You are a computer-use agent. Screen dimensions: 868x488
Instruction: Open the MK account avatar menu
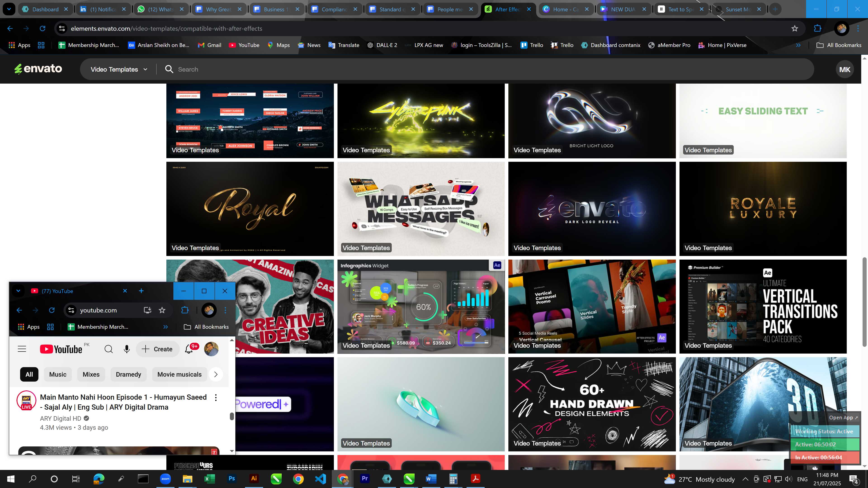pyautogui.click(x=844, y=69)
